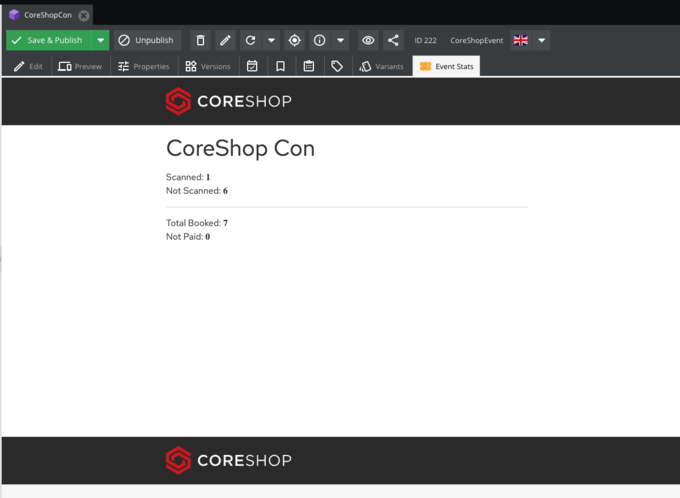Open the Versions tab

click(x=209, y=66)
